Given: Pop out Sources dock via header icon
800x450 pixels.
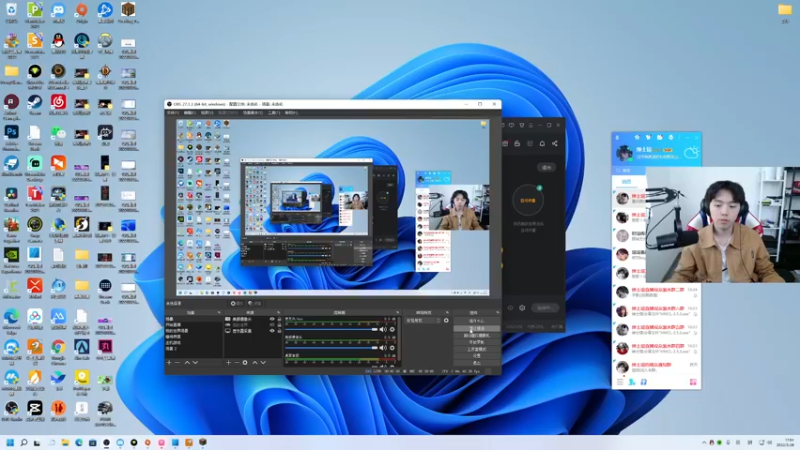Looking at the screenshot, I should coord(279,312).
